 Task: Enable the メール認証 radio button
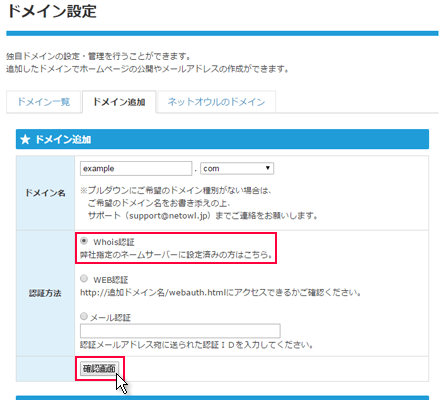tap(84, 316)
